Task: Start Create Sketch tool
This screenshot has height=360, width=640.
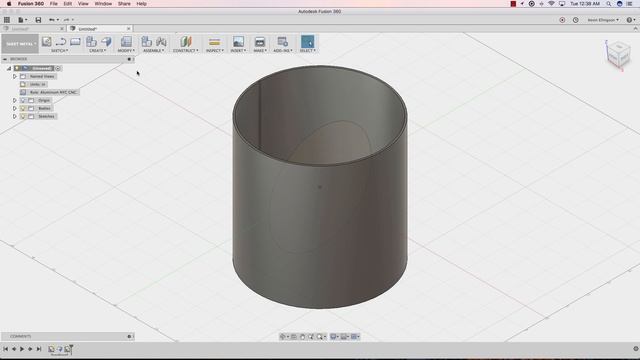Action: 47,41
